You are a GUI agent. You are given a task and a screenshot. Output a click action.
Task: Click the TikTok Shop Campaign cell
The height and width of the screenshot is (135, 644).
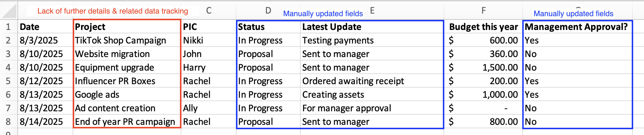coord(127,40)
